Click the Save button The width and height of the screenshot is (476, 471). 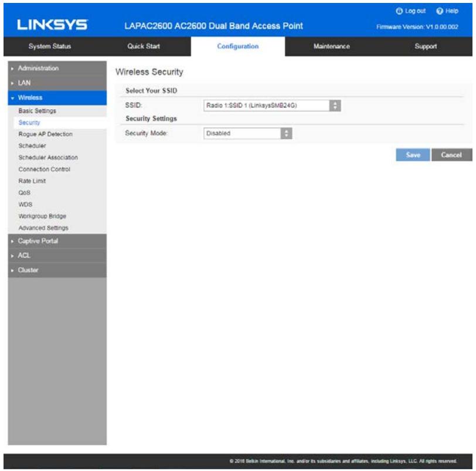(413, 155)
